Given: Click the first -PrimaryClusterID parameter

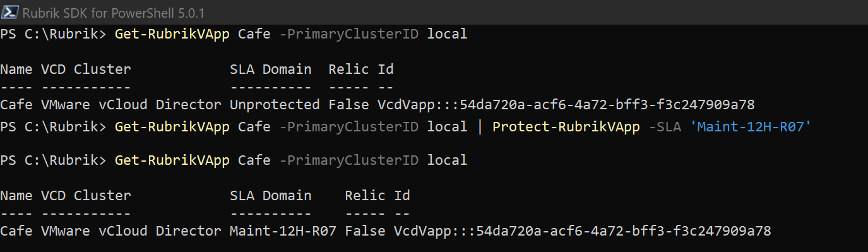Looking at the screenshot, I should click(350, 34).
